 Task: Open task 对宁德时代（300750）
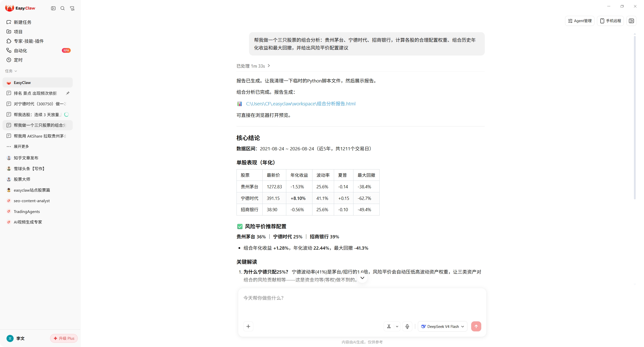tap(38, 104)
